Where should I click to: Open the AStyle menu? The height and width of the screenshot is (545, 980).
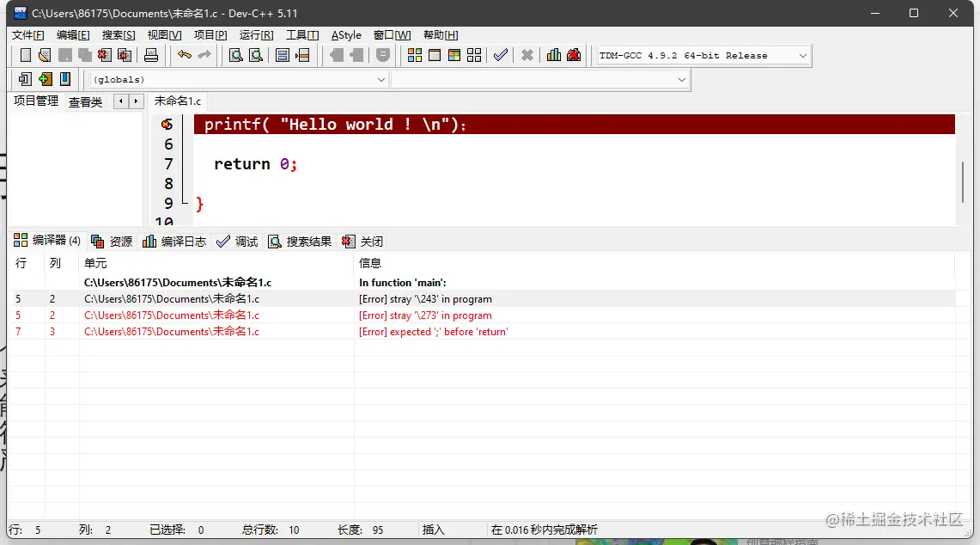[346, 35]
